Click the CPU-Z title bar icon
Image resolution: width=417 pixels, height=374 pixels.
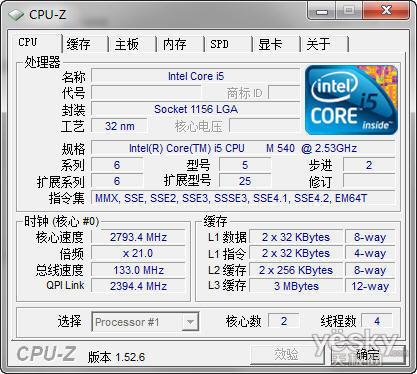(x=16, y=15)
